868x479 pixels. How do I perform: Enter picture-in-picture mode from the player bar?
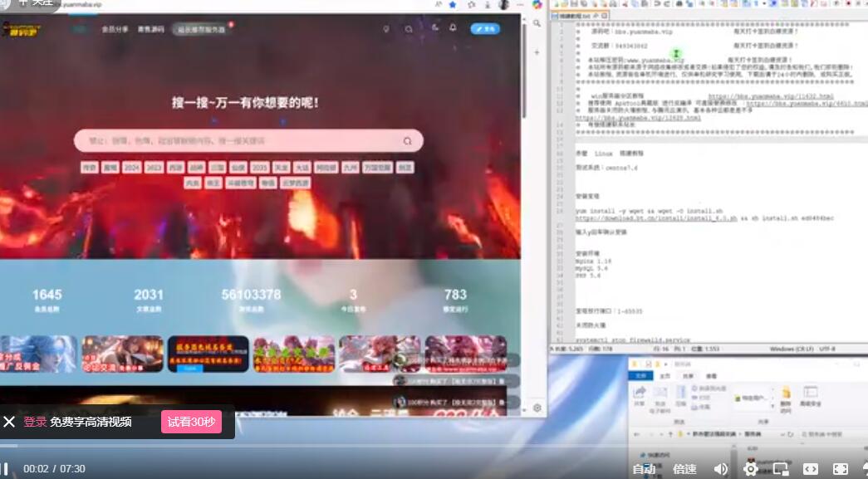780,469
